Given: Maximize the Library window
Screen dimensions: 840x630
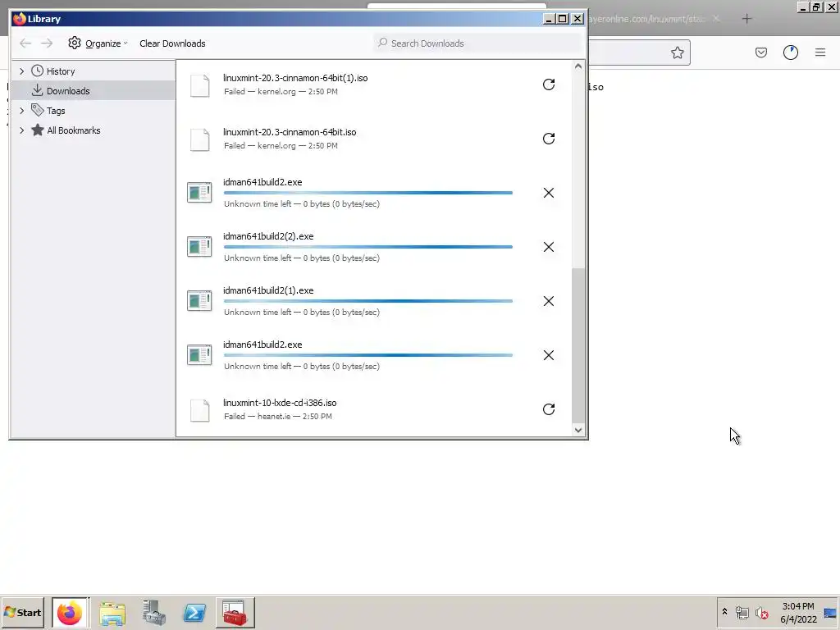Looking at the screenshot, I should 563,19.
